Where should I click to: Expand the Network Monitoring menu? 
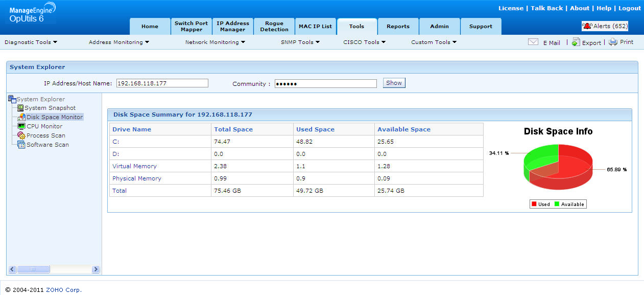[215, 42]
